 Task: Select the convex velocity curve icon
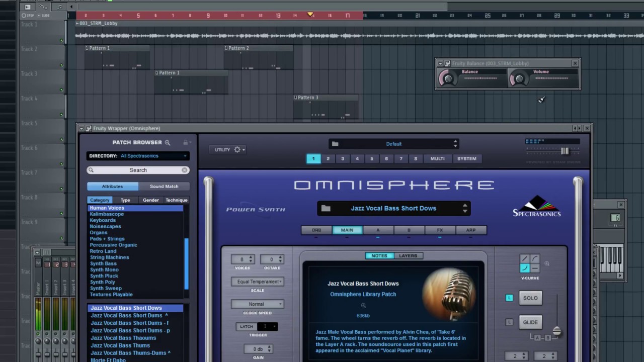point(535,259)
